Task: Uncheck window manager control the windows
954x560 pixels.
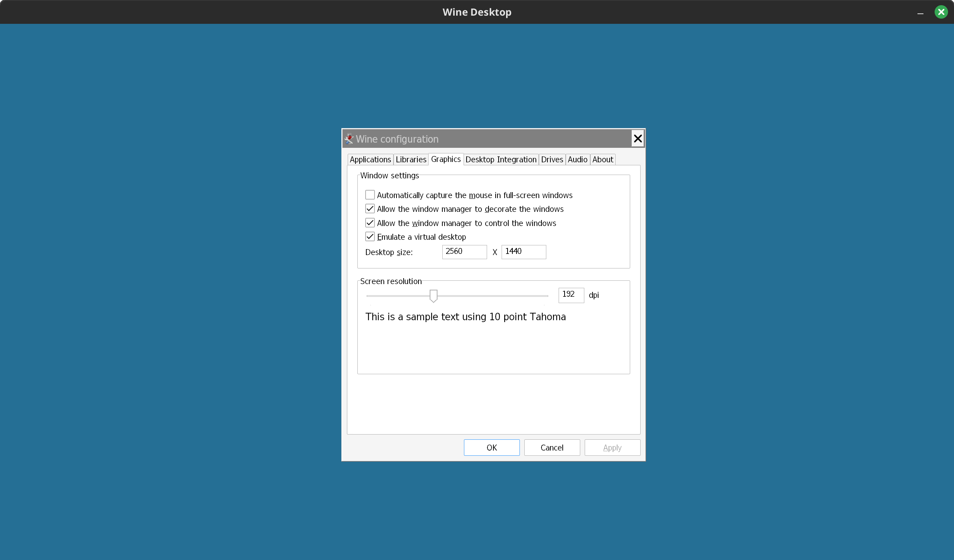Action: pos(370,223)
